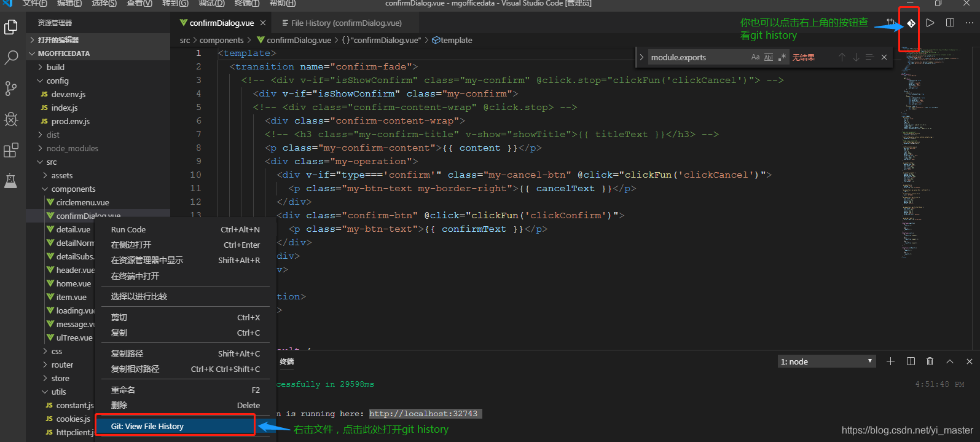Close the terminal panel
The width and height of the screenshot is (980, 442).
[970, 361]
